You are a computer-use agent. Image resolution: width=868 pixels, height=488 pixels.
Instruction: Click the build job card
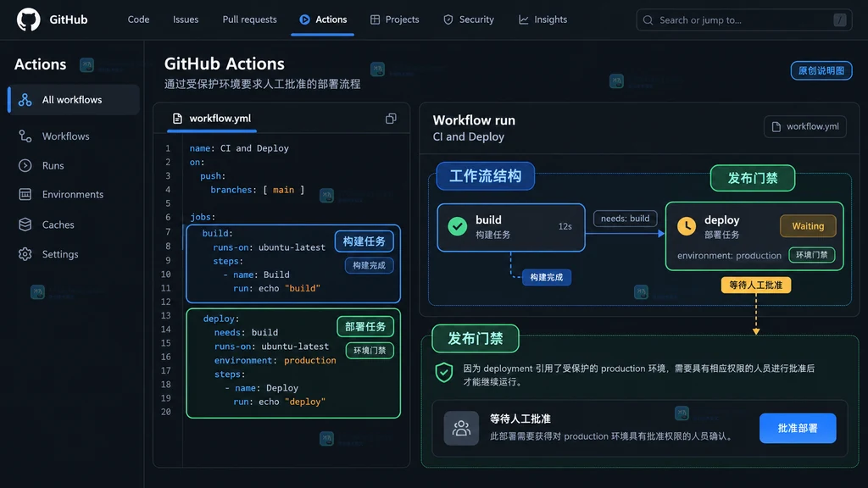click(x=511, y=227)
